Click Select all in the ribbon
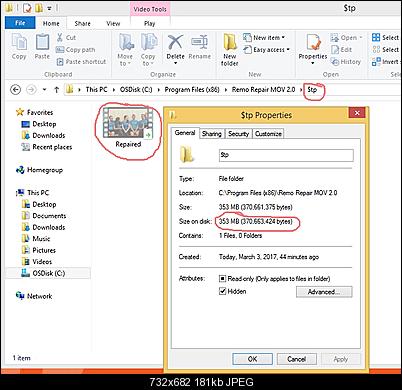Viewport: 402px width, 390px height. (386, 37)
